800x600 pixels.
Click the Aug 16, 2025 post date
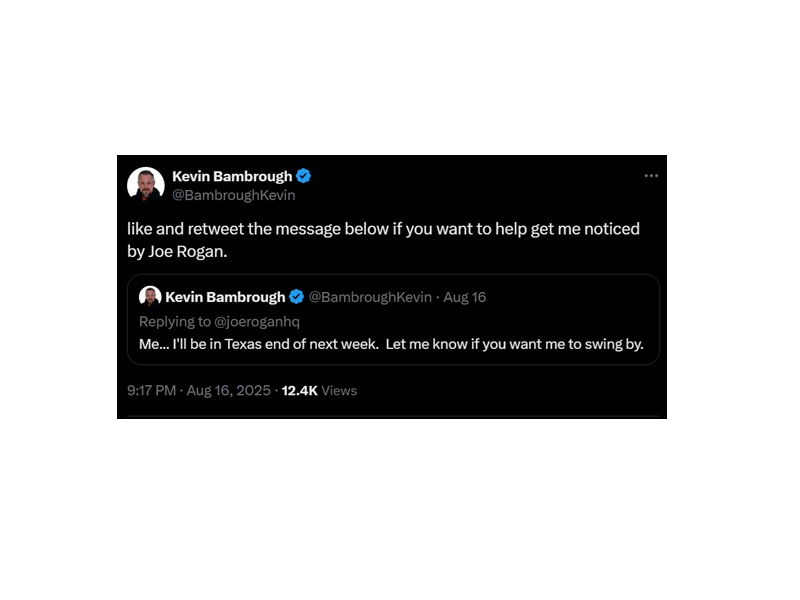[229, 390]
